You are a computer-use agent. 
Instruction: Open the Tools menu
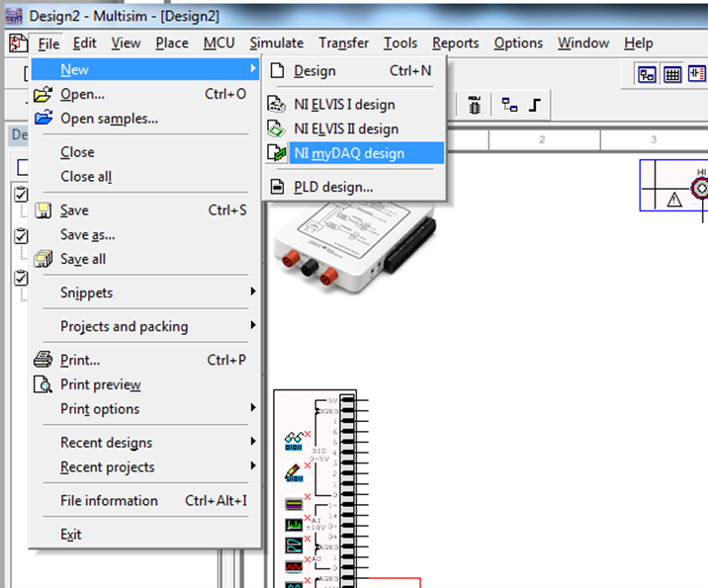[400, 43]
